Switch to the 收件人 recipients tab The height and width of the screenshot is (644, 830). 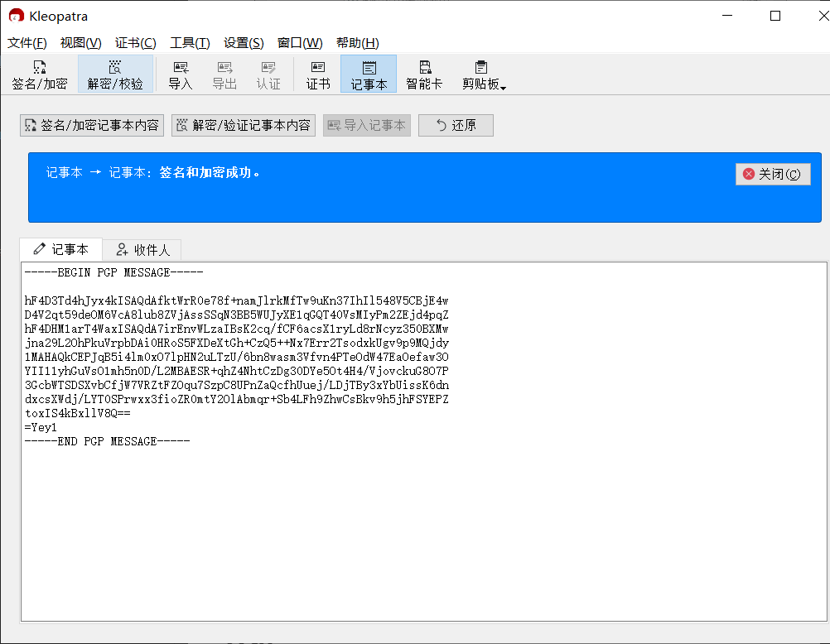tap(142, 250)
